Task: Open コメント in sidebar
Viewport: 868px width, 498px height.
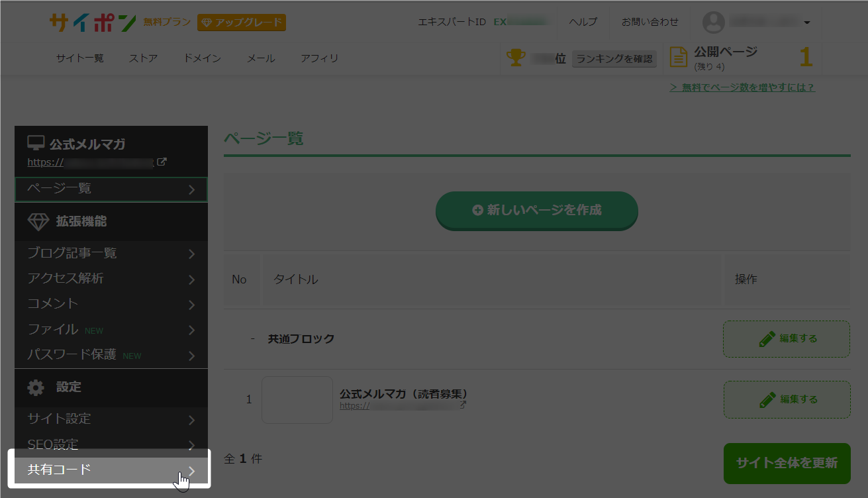Action: pyautogui.click(x=111, y=304)
